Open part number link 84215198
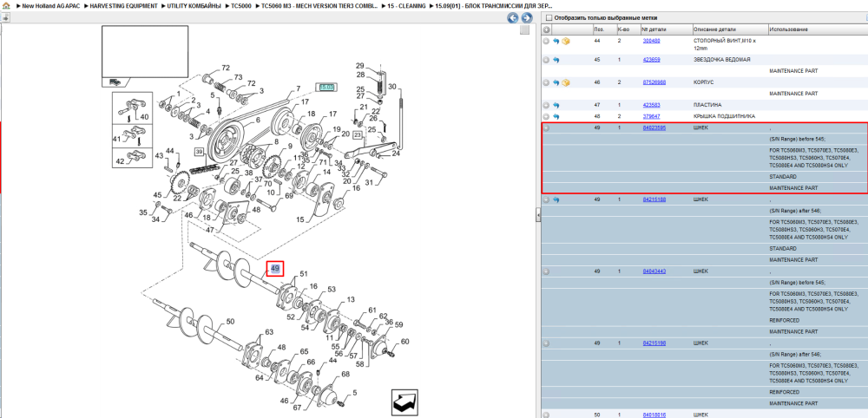 (654, 343)
